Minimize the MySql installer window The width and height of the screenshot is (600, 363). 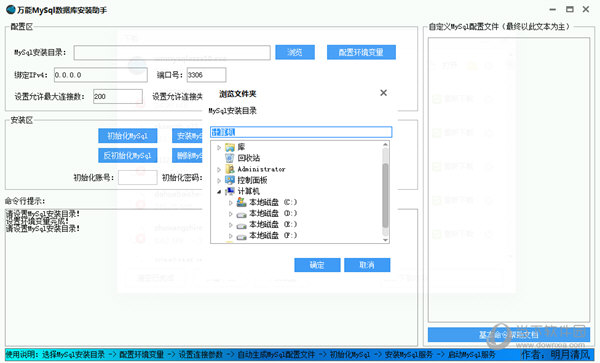[553, 9]
